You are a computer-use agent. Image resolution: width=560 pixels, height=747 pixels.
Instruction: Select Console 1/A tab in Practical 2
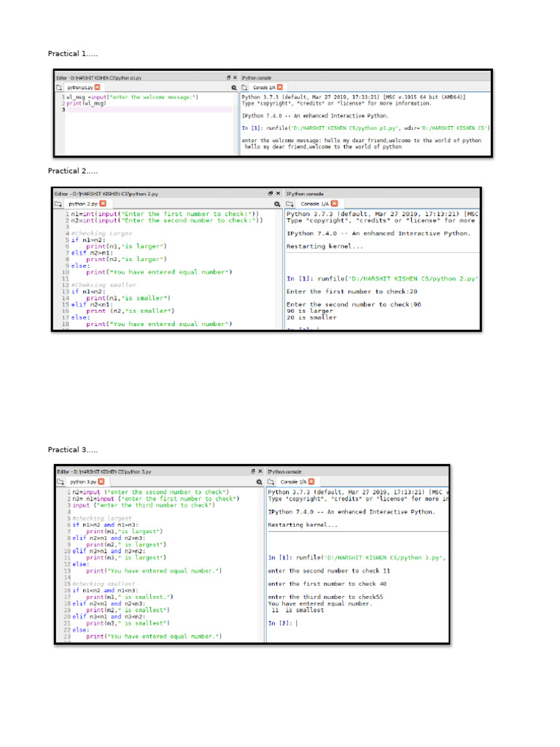point(314,204)
